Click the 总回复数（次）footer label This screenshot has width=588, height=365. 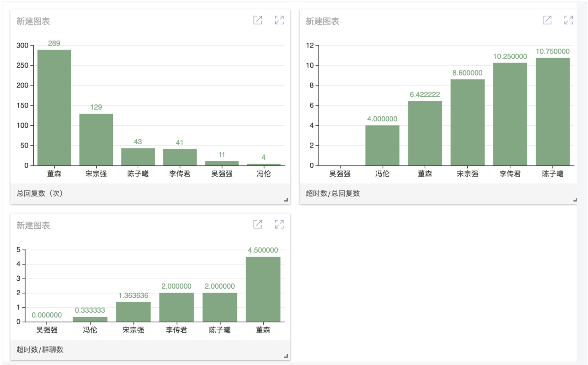pos(40,193)
